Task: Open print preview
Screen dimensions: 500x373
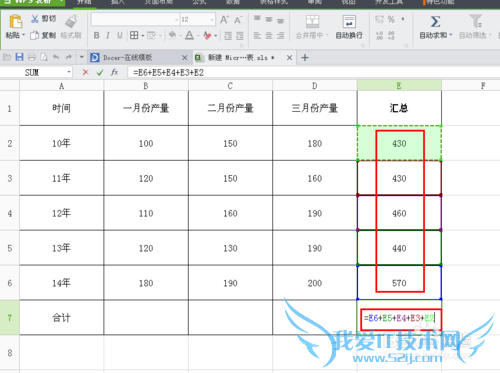Action: coord(44,57)
